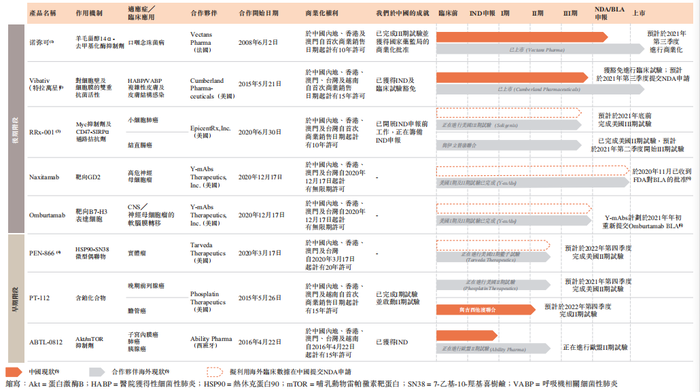Click the dashed outline bar in the PEN-866 row

click(x=493, y=245)
